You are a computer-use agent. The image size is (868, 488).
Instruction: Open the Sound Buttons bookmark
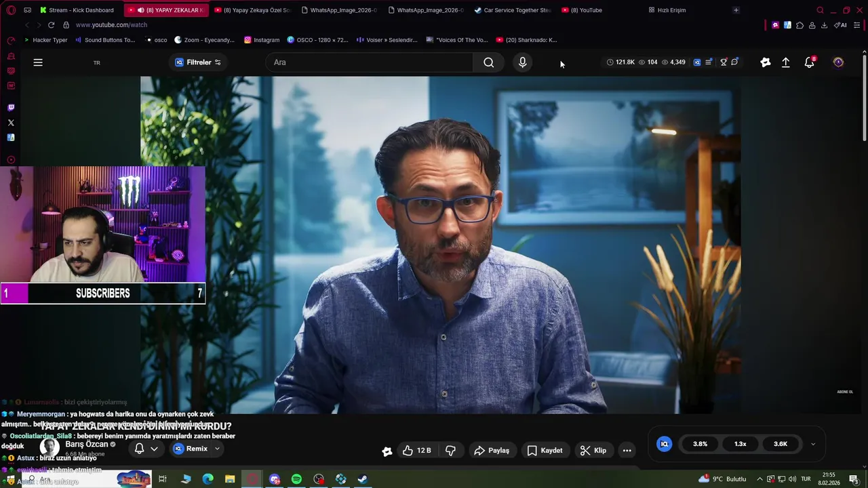click(x=105, y=40)
